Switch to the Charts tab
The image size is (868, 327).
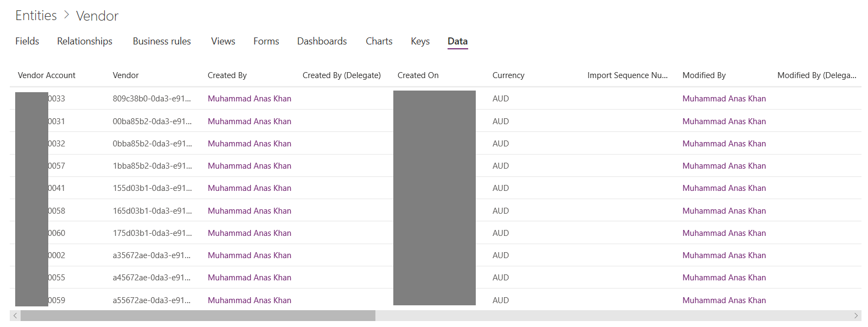pyautogui.click(x=379, y=41)
